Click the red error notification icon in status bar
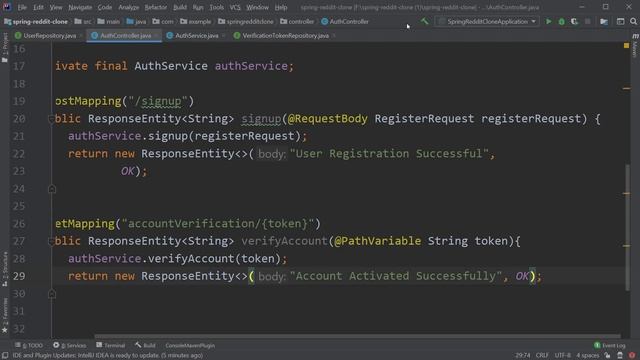 pyautogui.click(x=632, y=356)
